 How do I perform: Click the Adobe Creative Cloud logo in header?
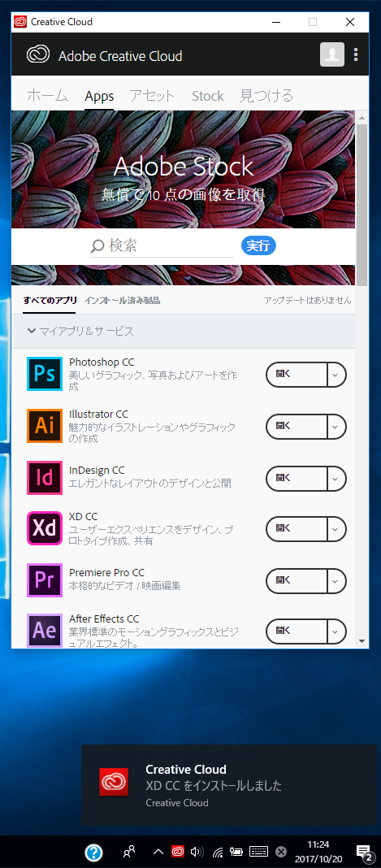point(38,55)
